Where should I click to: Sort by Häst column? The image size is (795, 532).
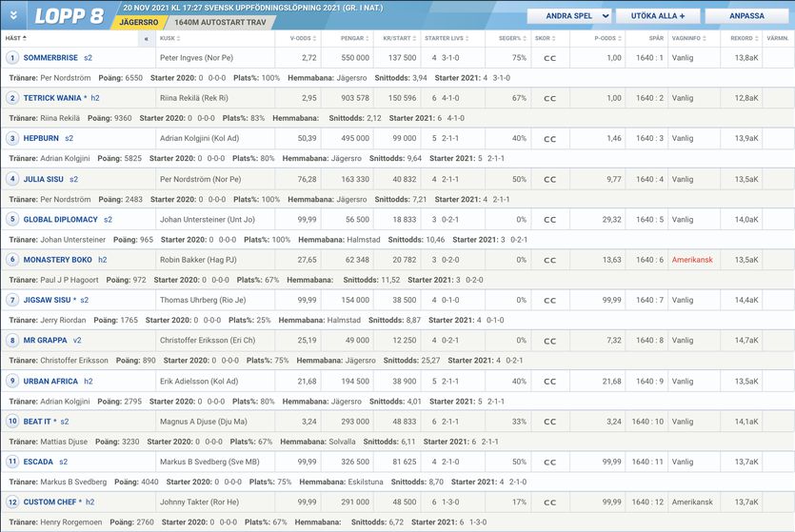16,38
